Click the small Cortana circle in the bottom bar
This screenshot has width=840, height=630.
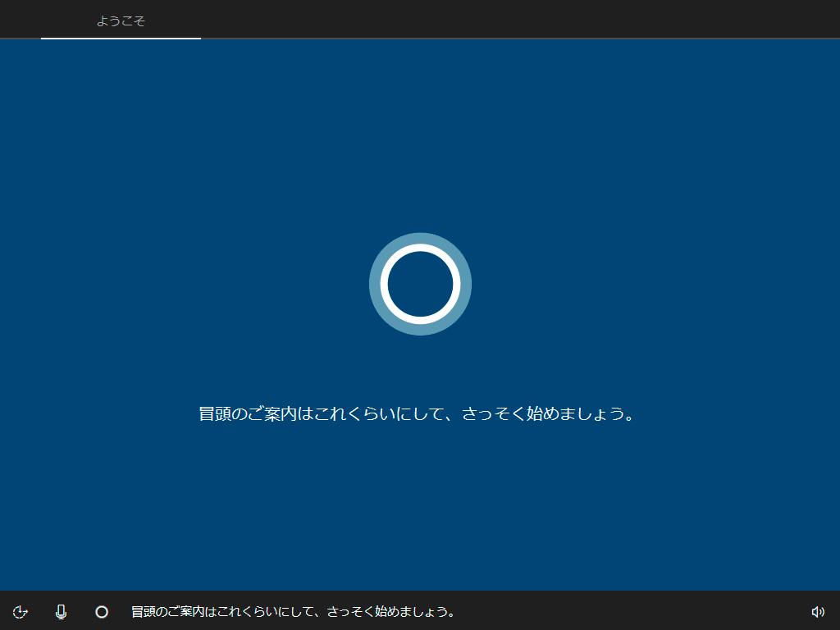[x=102, y=612]
